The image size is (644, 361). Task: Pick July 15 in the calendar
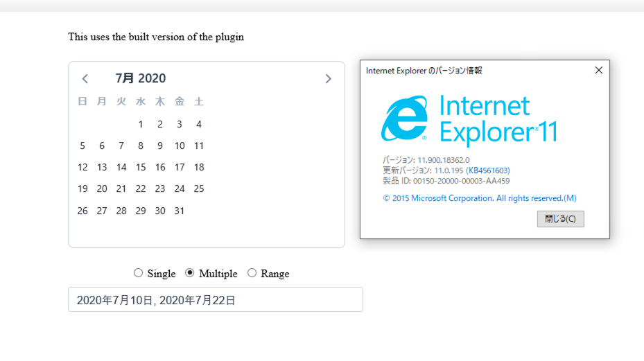(x=141, y=167)
